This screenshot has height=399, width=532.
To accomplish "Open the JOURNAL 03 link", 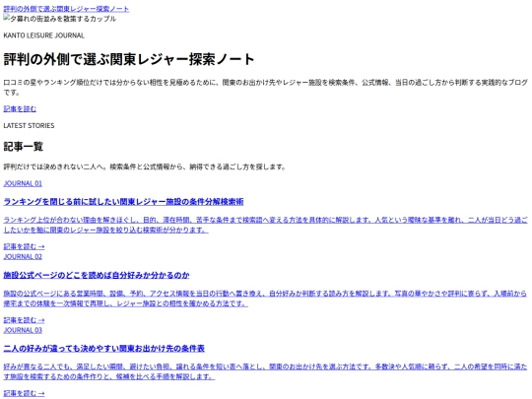I will pos(23,330).
